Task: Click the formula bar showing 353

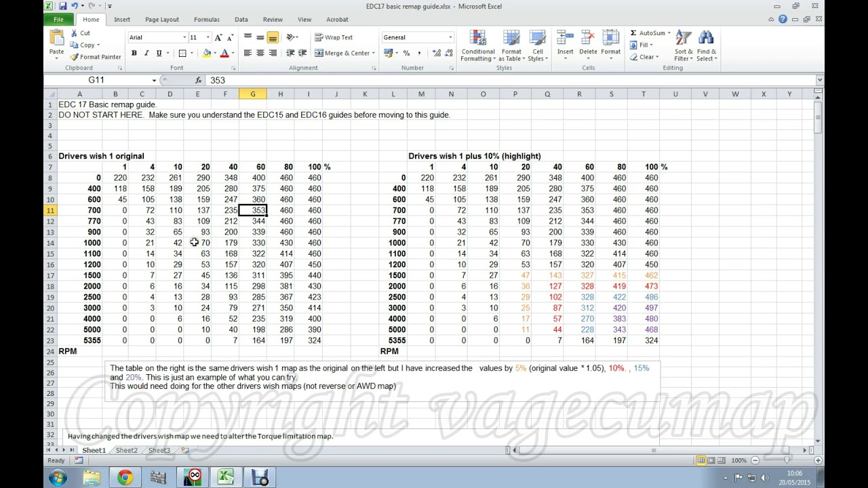Action: coord(510,80)
